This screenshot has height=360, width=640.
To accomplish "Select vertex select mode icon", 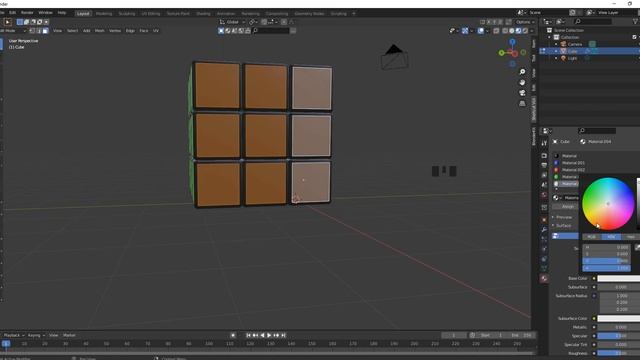I will [32, 31].
